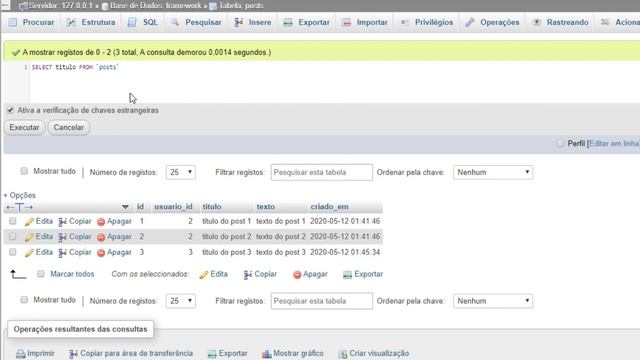Click lower Filtrar registos search field
640x360 pixels.
point(322,301)
